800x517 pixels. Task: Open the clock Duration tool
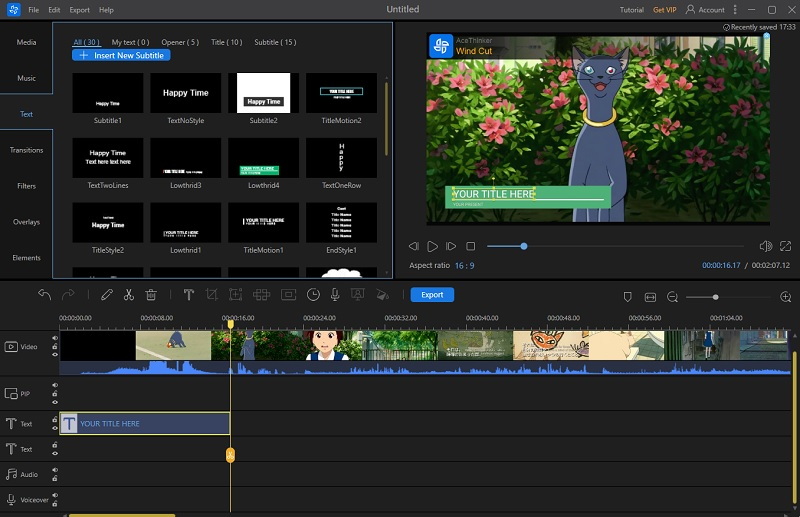pyautogui.click(x=313, y=294)
